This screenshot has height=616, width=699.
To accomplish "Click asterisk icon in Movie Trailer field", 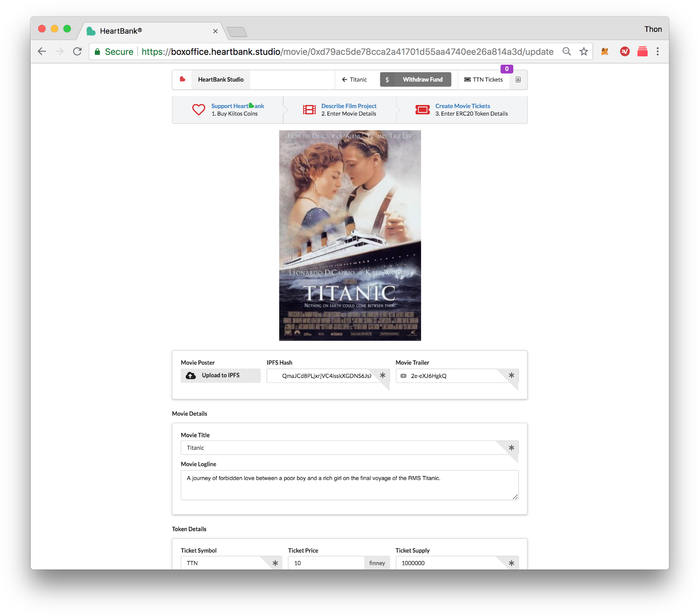I will click(x=512, y=375).
